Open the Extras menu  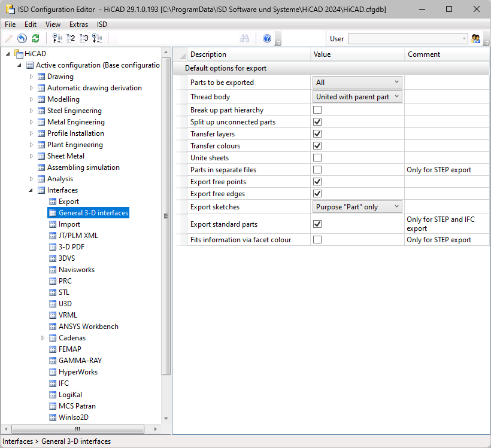pyautogui.click(x=78, y=25)
